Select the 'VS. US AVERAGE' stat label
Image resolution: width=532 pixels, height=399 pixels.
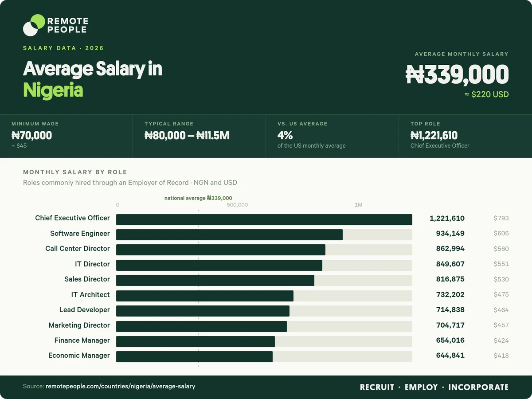pos(302,124)
